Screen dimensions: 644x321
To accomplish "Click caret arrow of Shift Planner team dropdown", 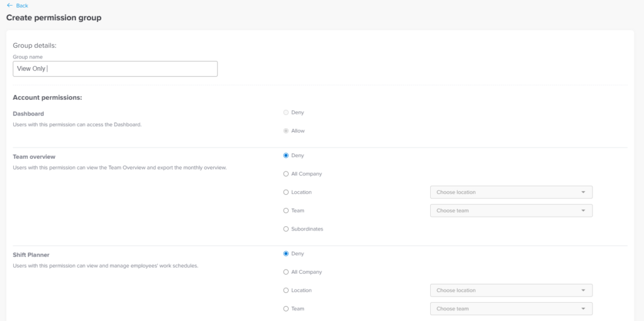I will point(583,308).
